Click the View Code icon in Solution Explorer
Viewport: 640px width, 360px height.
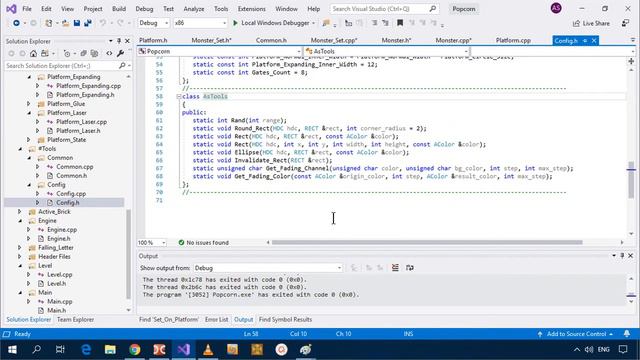click(x=109, y=53)
